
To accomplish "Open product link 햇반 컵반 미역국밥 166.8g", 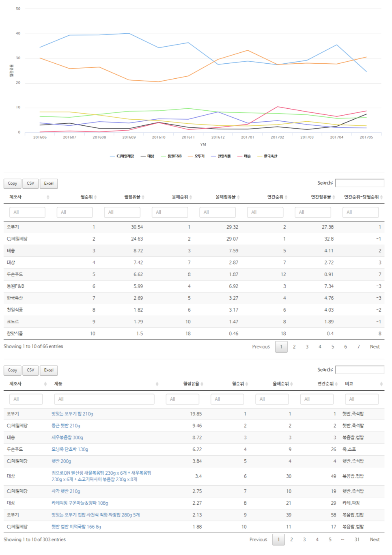I will pyautogui.click(x=76, y=527).
